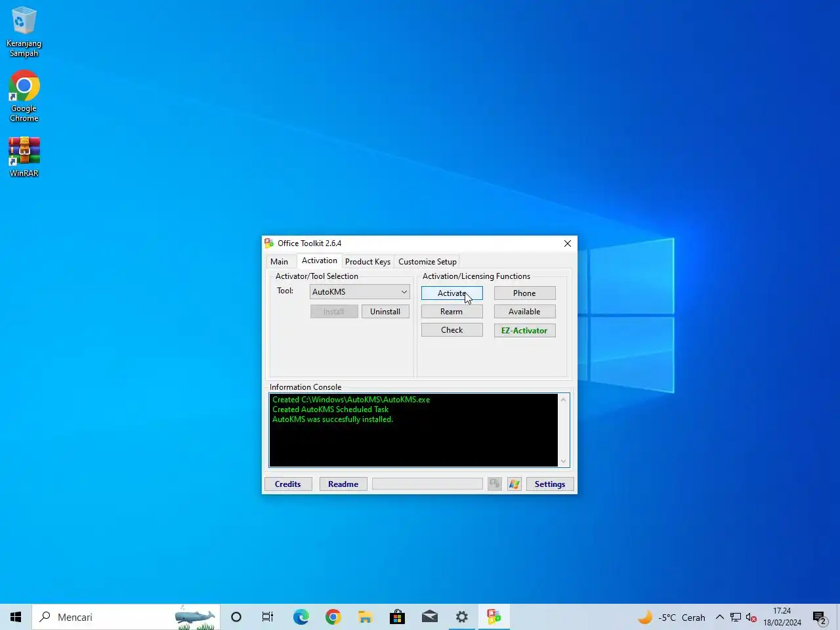840x630 pixels.
Task: Click Uninstall for AutoKMS
Action: click(x=385, y=312)
